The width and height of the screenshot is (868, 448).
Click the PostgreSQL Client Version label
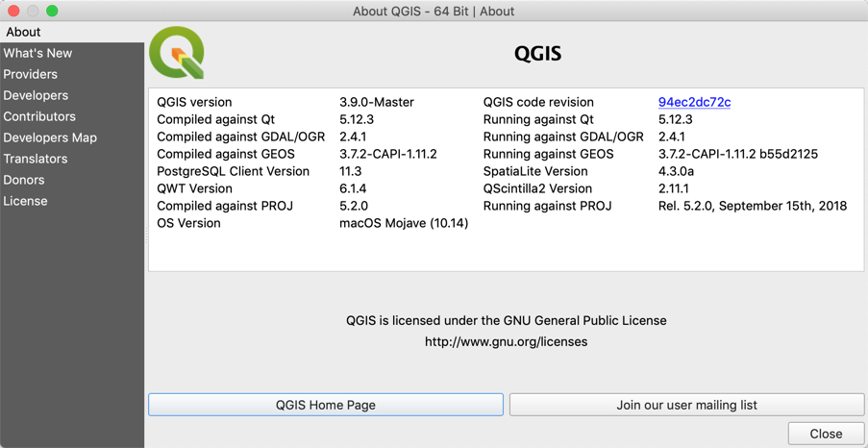pyautogui.click(x=233, y=171)
